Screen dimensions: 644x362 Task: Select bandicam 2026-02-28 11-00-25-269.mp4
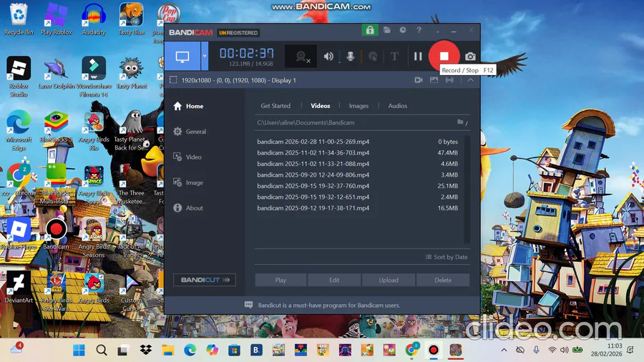click(358, 142)
